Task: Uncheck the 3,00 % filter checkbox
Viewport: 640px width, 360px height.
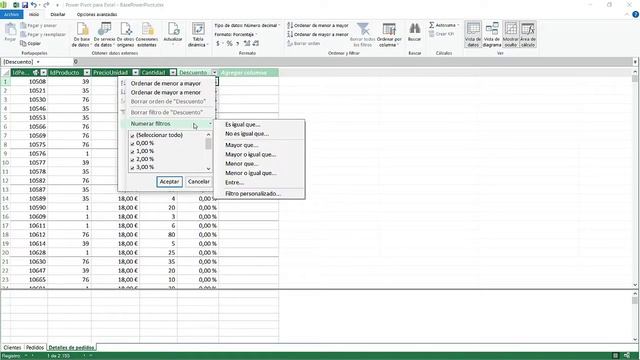Action: pos(133,167)
